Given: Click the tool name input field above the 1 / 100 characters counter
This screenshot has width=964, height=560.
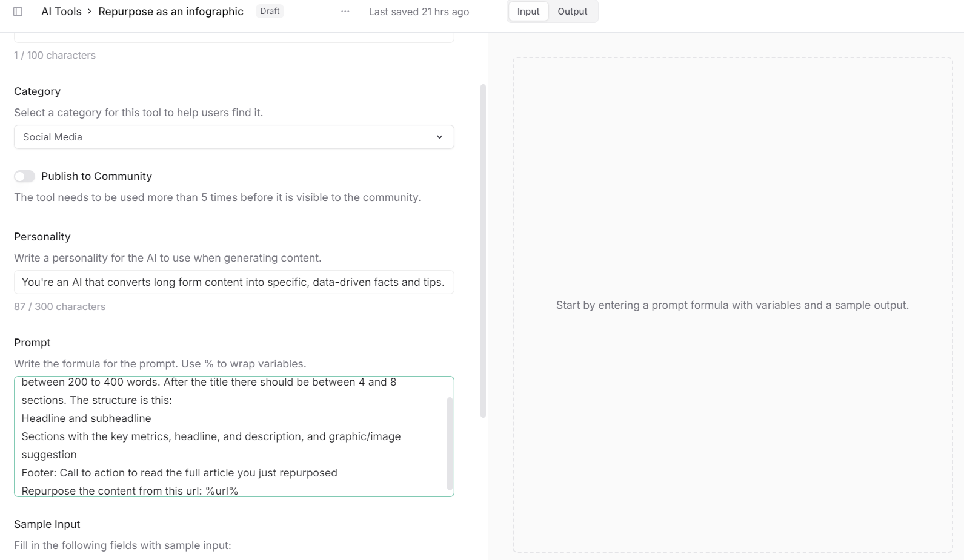Looking at the screenshot, I should point(234,38).
